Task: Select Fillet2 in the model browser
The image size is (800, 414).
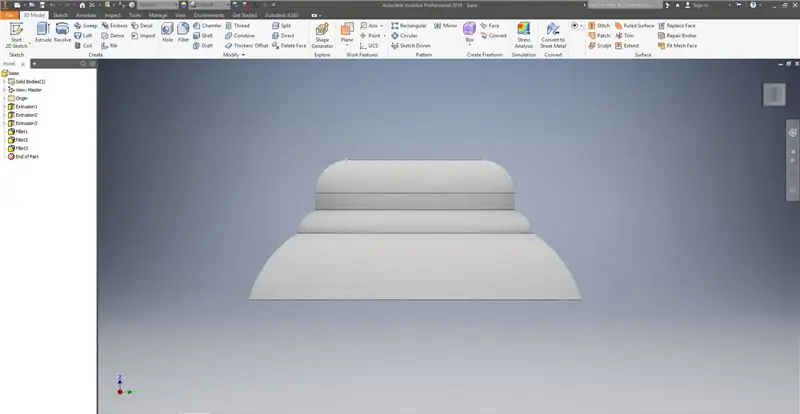Action: tap(21, 140)
